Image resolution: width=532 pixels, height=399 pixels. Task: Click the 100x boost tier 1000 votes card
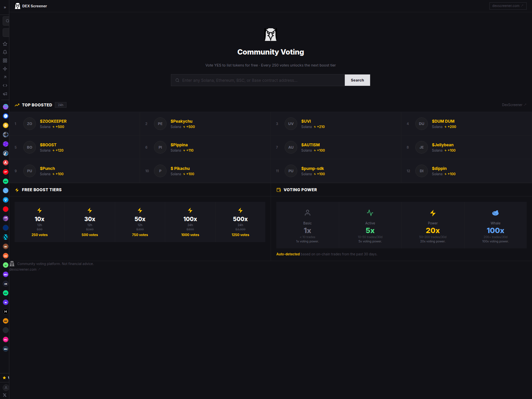point(190,222)
